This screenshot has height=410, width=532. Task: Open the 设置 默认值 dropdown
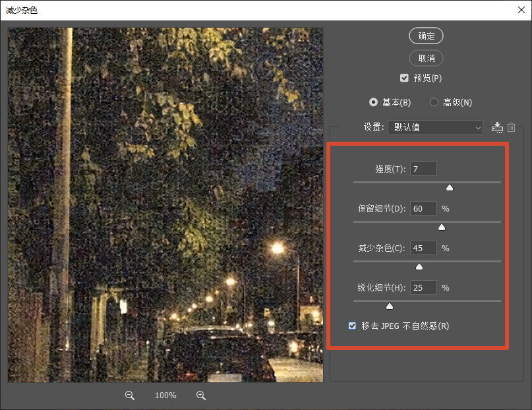coord(435,127)
